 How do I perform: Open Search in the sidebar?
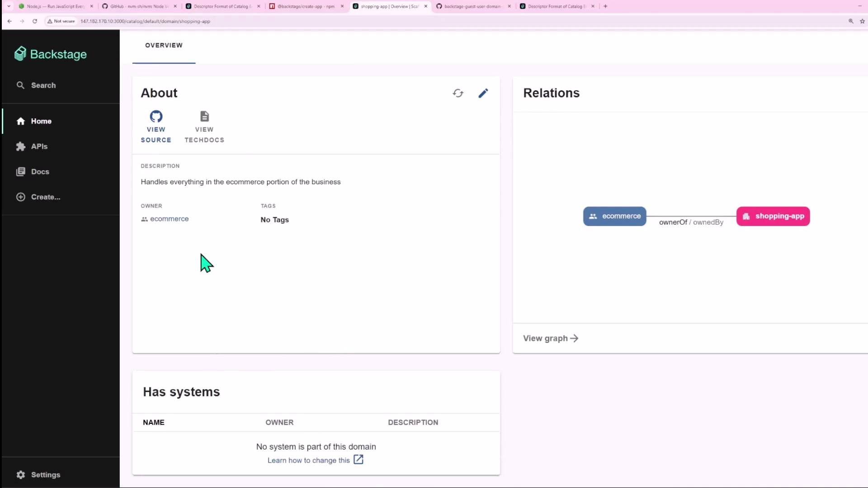[x=36, y=85]
